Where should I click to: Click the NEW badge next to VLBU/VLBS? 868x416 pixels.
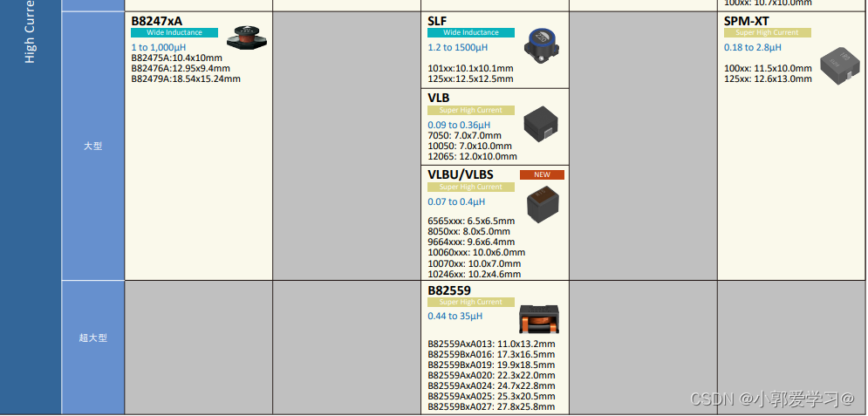[542, 174]
